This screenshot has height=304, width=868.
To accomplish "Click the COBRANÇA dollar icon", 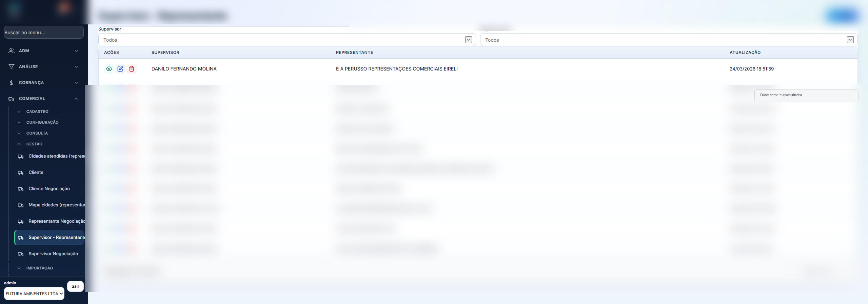I will [x=12, y=83].
